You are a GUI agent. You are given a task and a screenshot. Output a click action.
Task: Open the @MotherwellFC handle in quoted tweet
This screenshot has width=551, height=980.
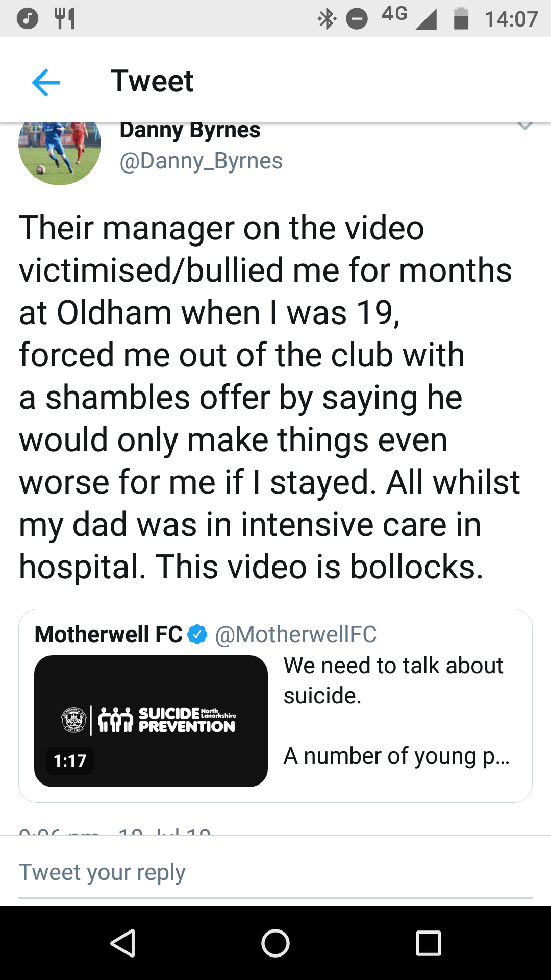pos(296,634)
